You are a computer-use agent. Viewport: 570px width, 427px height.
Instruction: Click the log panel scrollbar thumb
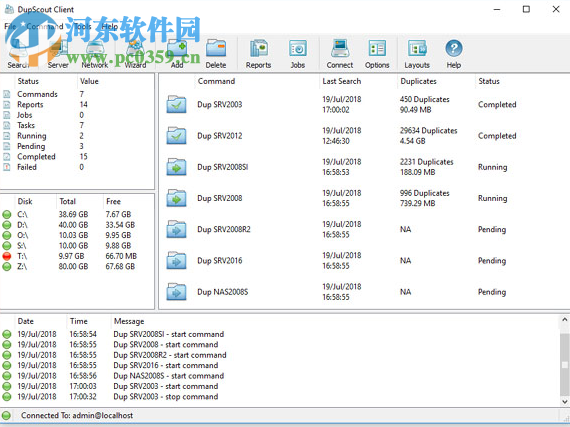(564, 365)
